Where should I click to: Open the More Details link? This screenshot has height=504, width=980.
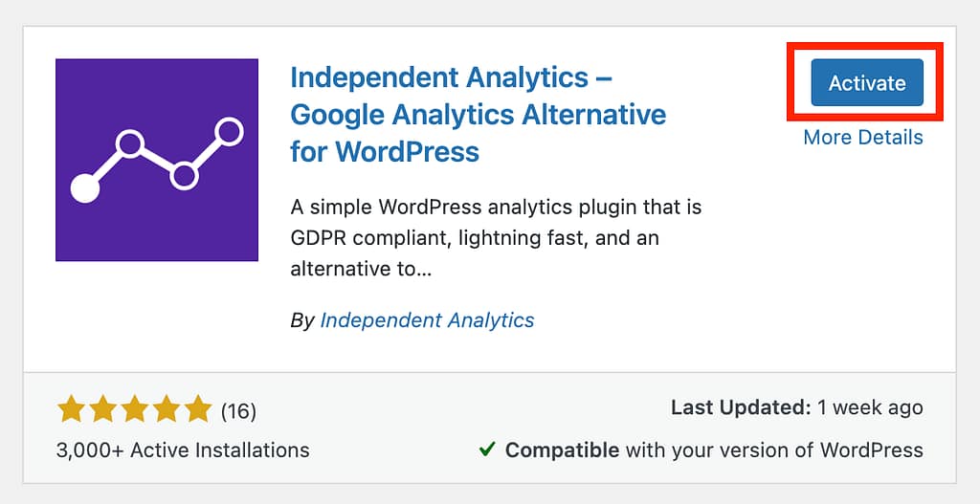(x=862, y=138)
